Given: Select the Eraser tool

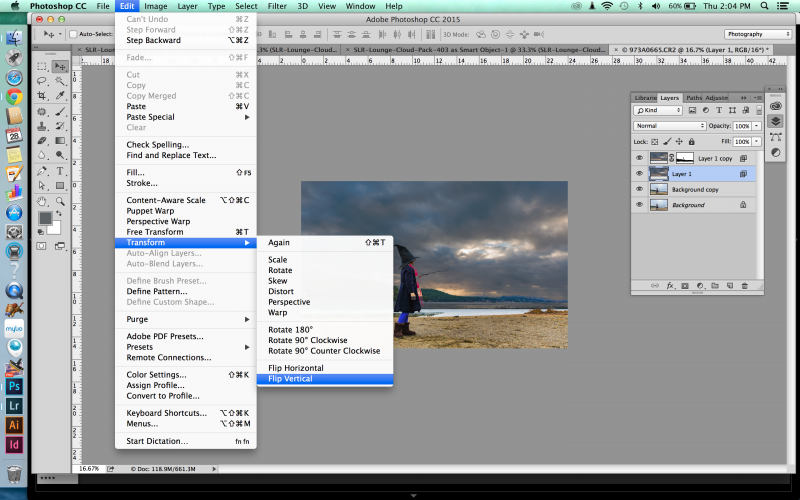Looking at the screenshot, I should click(42, 140).
